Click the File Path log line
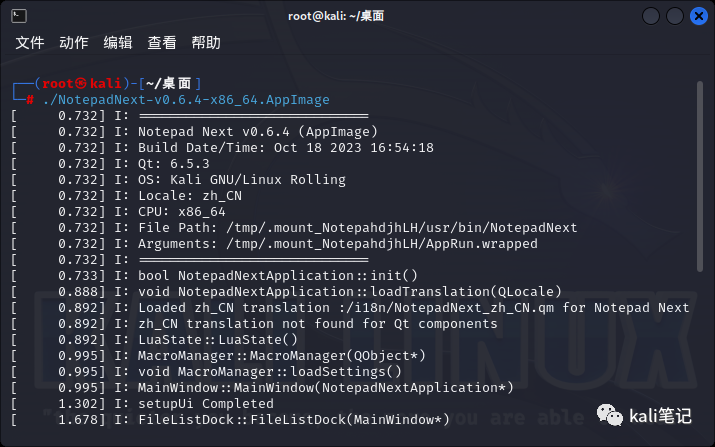 point(295,228)
